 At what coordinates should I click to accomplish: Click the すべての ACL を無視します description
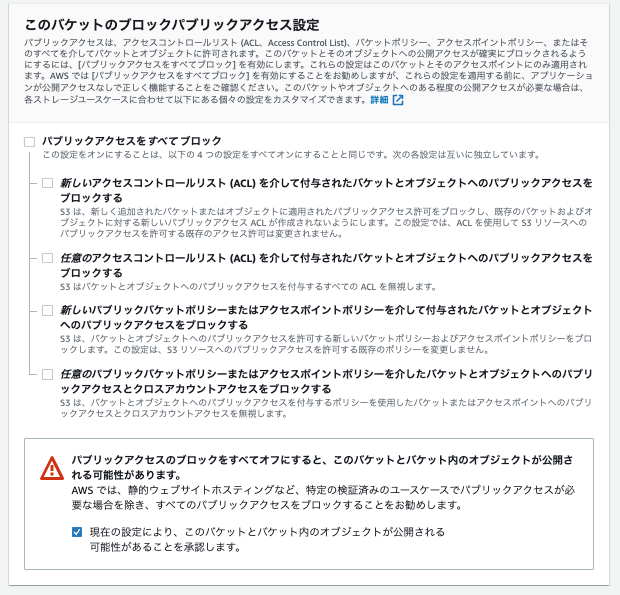click(248, 287)
